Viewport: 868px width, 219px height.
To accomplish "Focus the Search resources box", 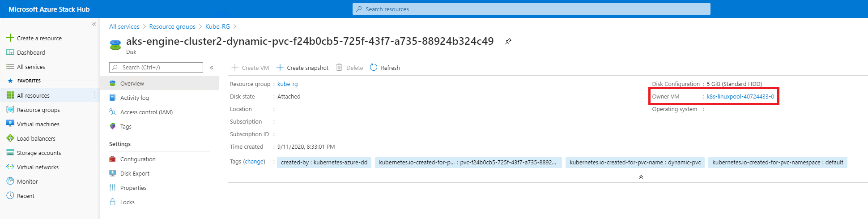I will coord(532,9).
